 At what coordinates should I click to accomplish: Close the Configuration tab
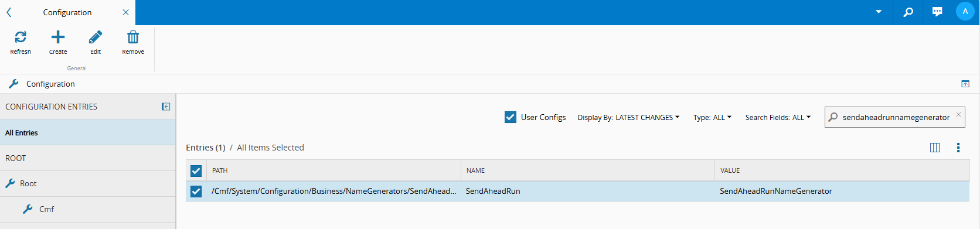tap(125, 12)
